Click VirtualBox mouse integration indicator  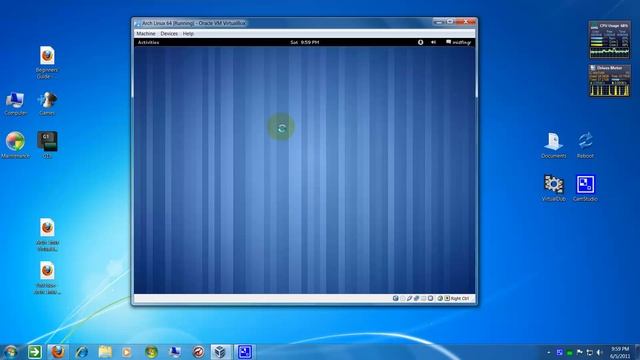point(440,298)
